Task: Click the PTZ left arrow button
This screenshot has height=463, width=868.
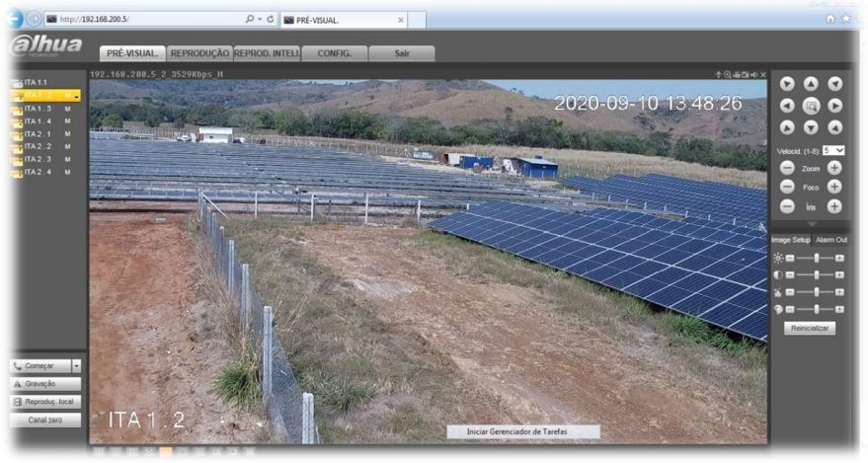Action: [x=787, y=106]
